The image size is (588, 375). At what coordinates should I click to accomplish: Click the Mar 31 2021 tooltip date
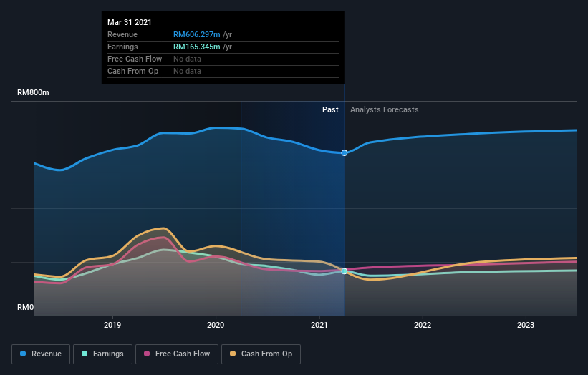(130, 22)
